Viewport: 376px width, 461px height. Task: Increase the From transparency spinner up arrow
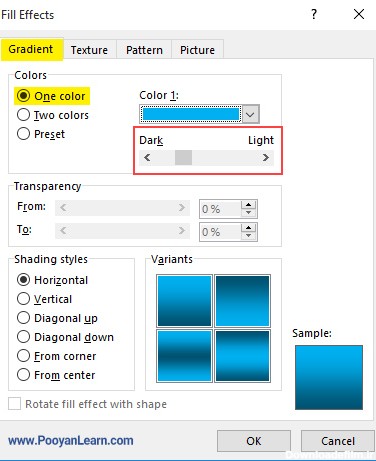pos(248,205)
